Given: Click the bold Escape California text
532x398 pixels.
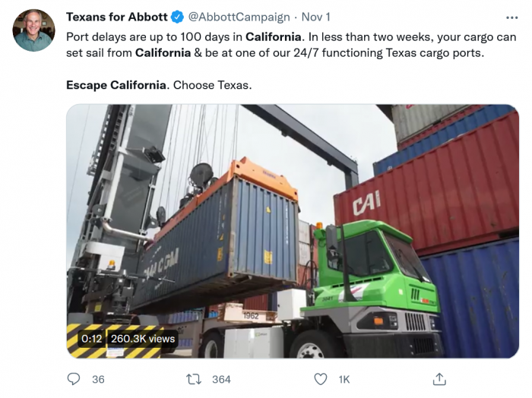Looking at the screenshot, I should (x=116, y=84).
